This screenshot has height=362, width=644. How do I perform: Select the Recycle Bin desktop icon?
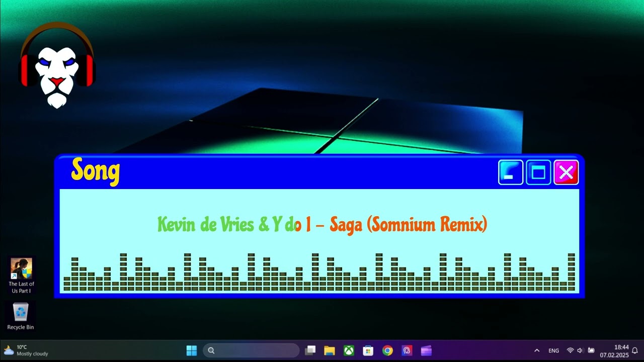pos(21,316)
